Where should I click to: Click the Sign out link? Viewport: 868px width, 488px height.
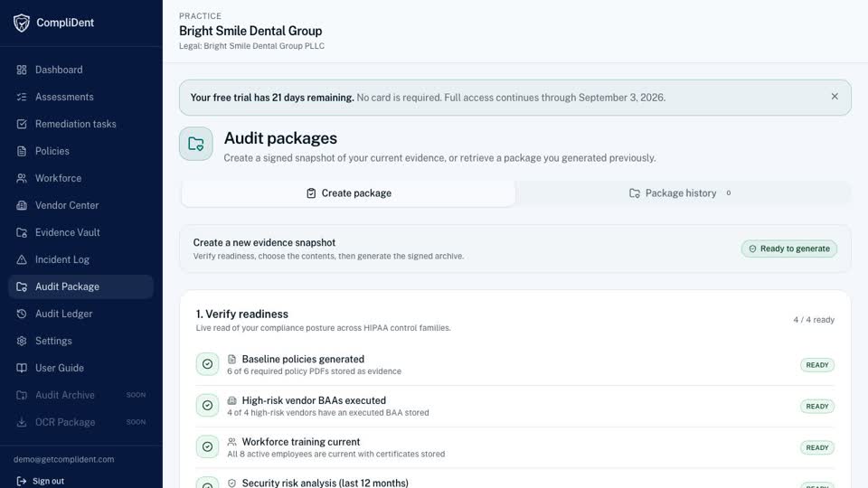pos(41,481)
